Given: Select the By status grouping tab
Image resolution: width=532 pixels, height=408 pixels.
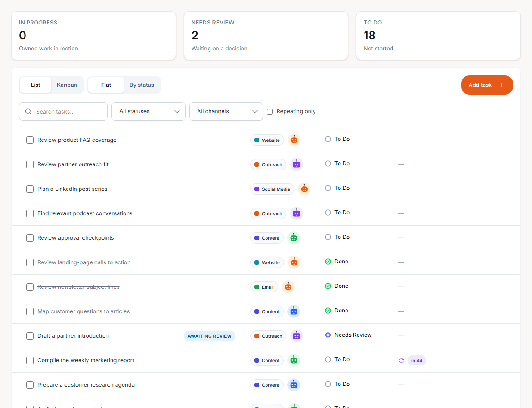Looking at the screenshot, I should point(142,85).
